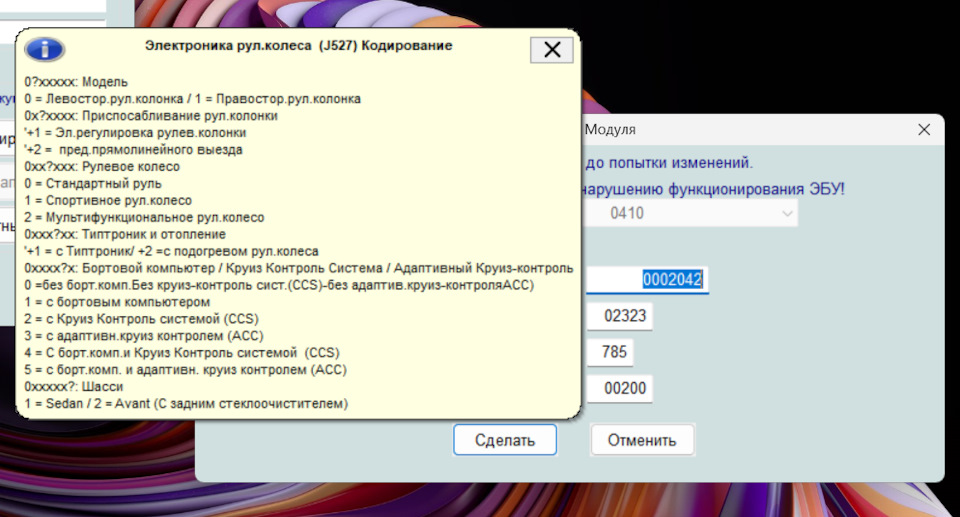
Task: Click the Отменить button
Action: (642, 440)
